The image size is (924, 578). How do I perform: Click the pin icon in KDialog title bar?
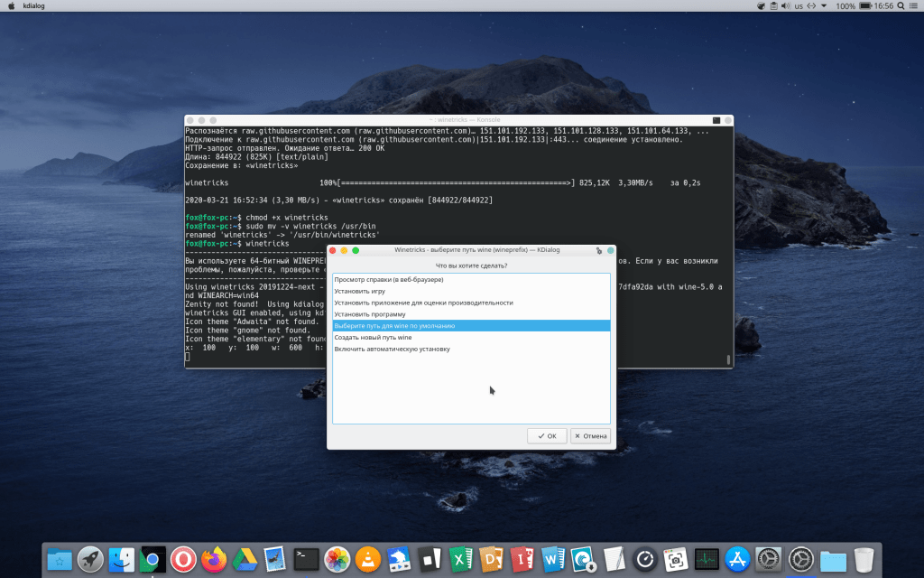pos(599,251)
